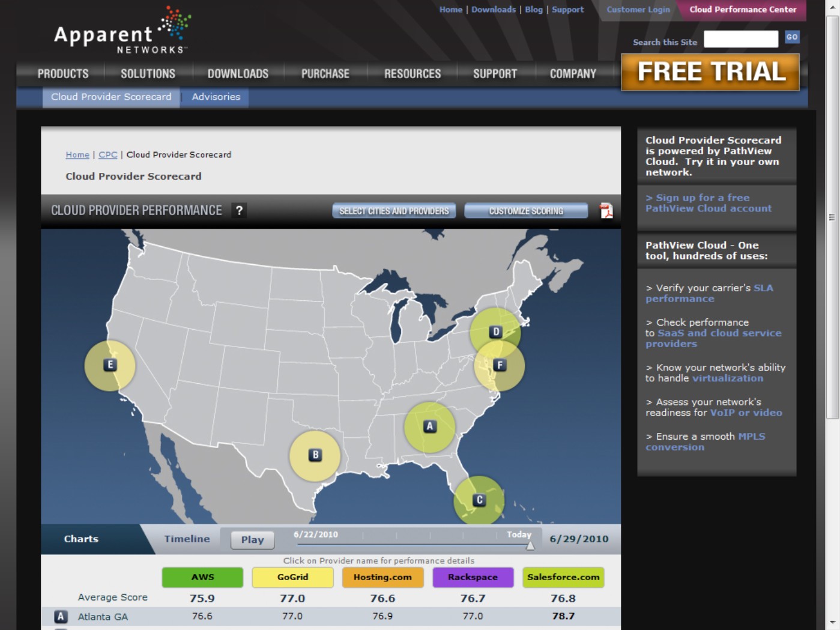Click the Home breadcrumb link
The width and height of the screenshot is (840, 630).
coord(77,155)
